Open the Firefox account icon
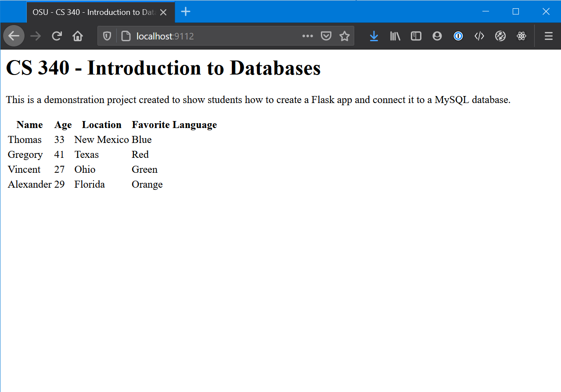 pyautogui.click(x=437, y=36)
